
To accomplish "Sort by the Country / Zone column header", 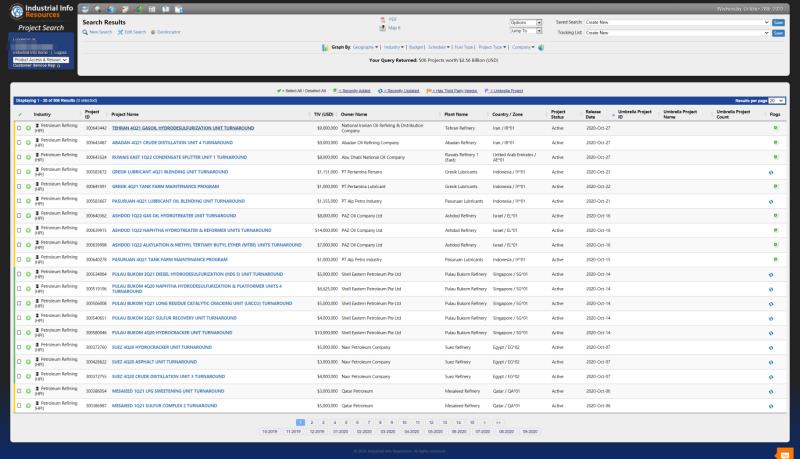I will (x=508, y=115).
